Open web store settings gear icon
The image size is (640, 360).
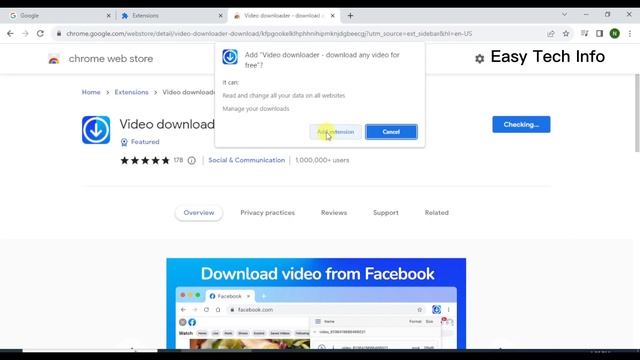point(480,59)
